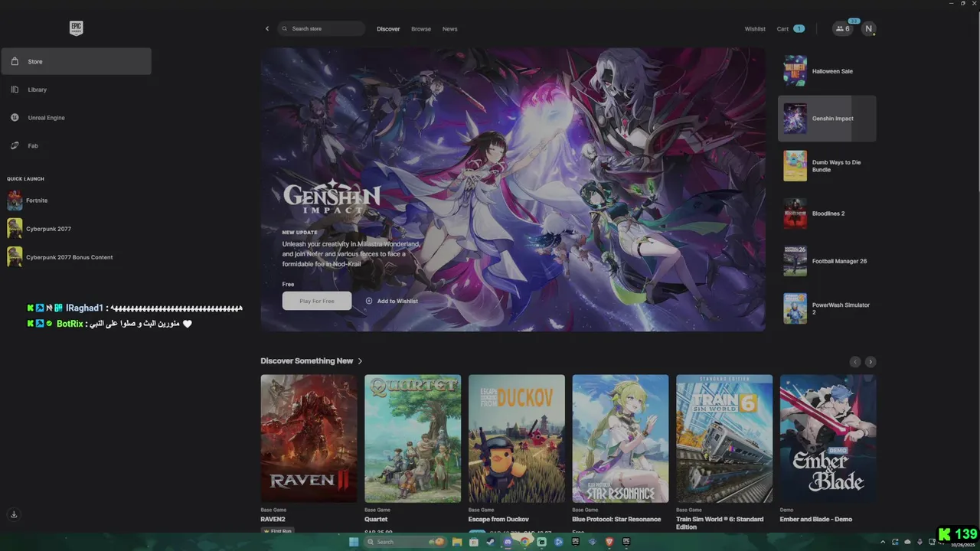Open the downloads icon in the sidebar
Screen dimensions: 980x551
click(14, 514)
